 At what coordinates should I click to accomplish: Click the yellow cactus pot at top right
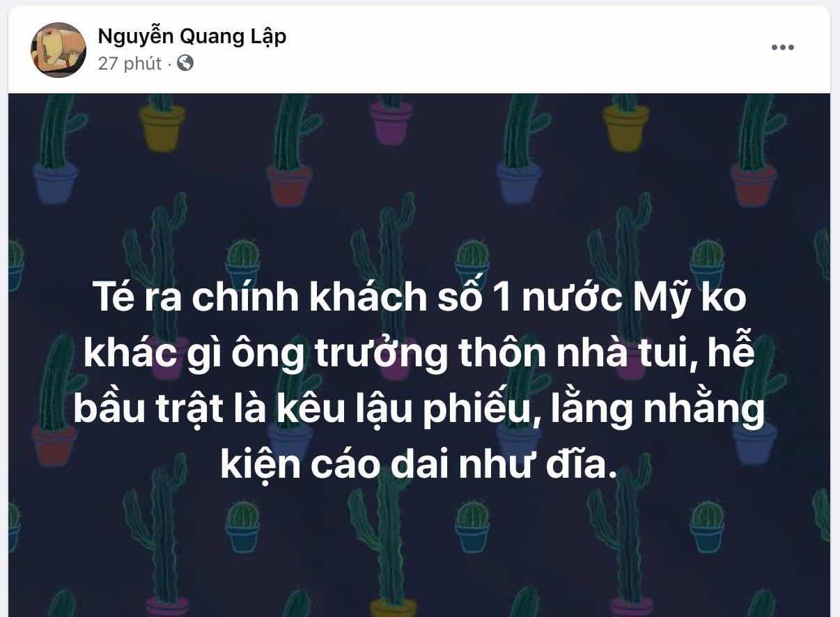coord(626,127)
